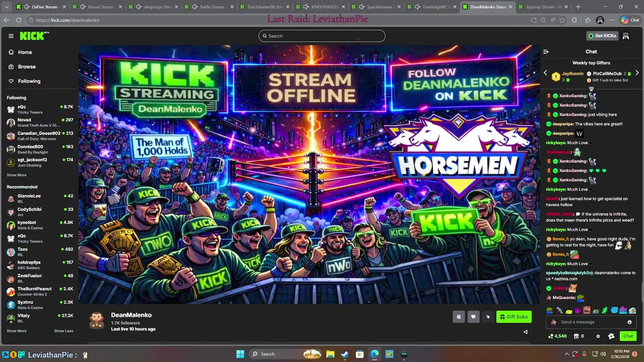Click the DeanMalenko channel avatar
Viewport: 644px width, 362px height.
(x=97, y=320)
